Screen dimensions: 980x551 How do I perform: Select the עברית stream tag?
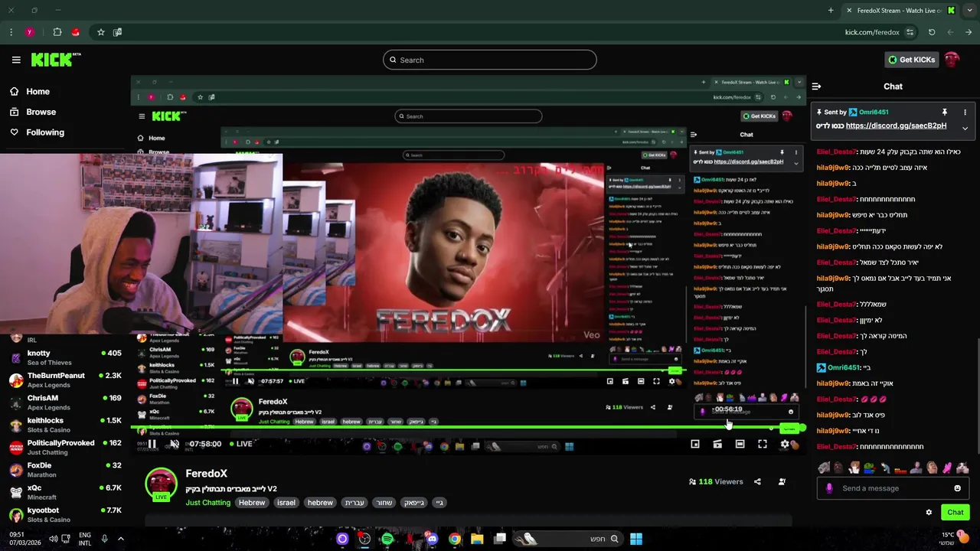(x=354, y=503)
